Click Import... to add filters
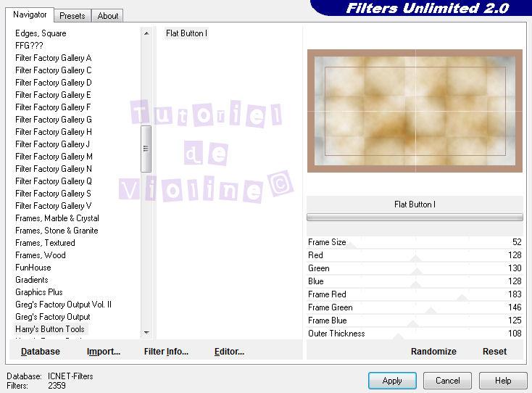The height and width of the screenshot is (393, 532). point(104,351)
